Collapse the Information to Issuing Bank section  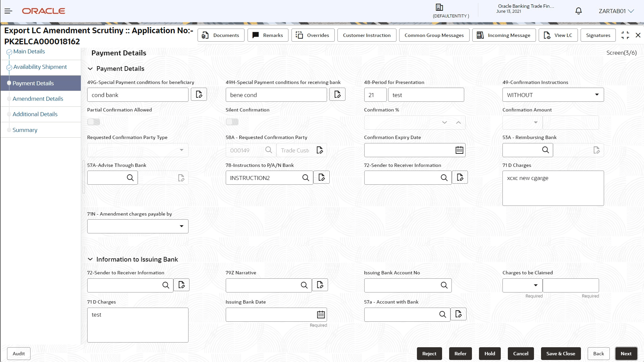click(x=90, y=259)
